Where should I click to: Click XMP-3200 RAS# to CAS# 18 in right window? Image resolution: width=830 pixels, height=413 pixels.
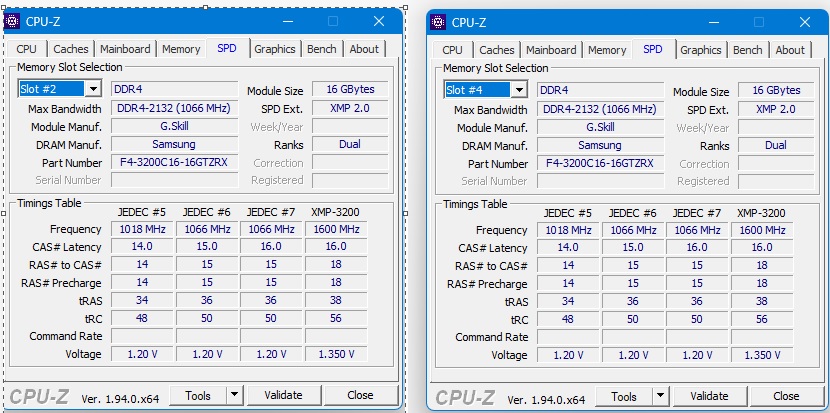click(762, 266)
